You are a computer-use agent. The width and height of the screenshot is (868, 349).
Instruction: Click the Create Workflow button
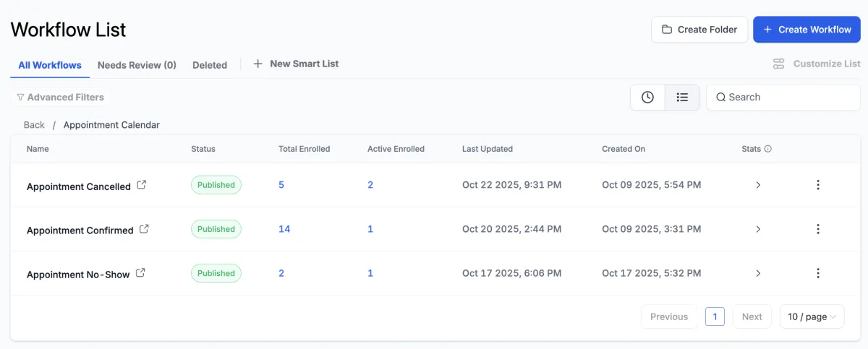pos(807,30)
